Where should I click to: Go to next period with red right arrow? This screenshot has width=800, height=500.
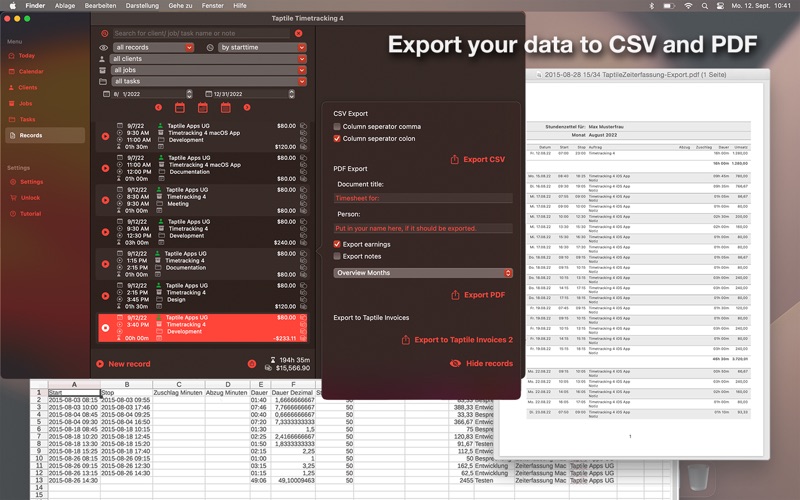click(x=247, y=107)
